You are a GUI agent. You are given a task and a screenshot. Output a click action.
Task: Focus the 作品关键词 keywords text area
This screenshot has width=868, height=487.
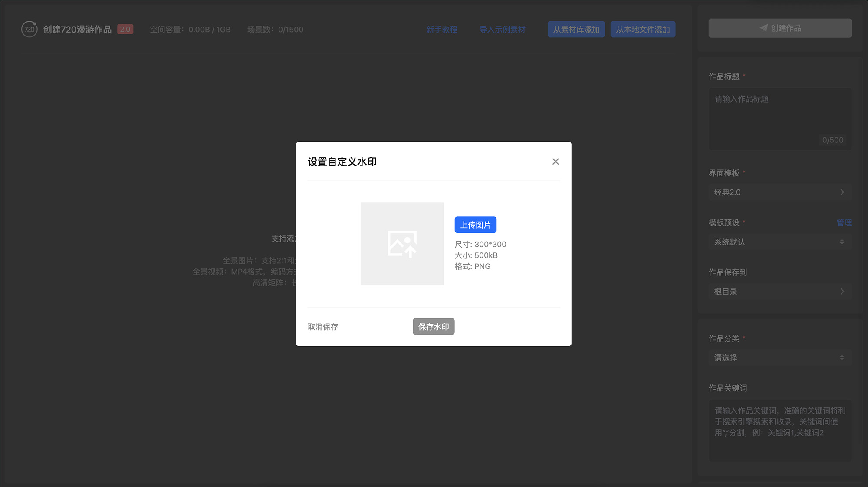point(780,430)
